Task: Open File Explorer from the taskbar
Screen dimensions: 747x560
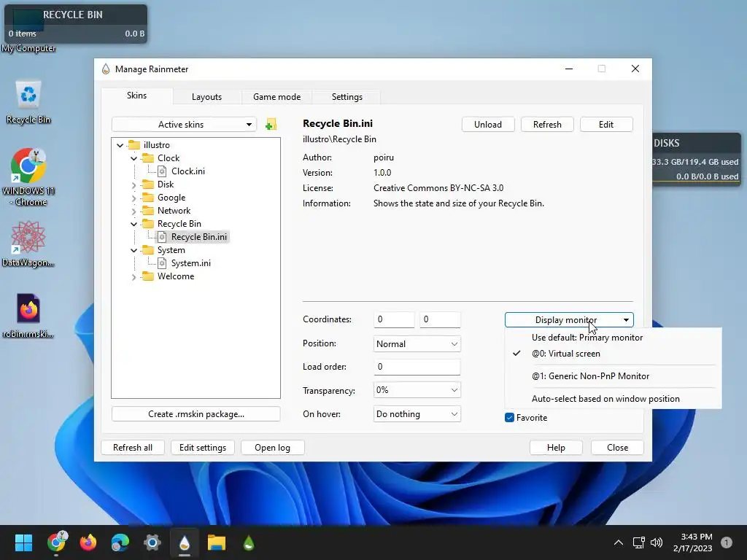Action: pyautogui.click(x=216, y=542)
